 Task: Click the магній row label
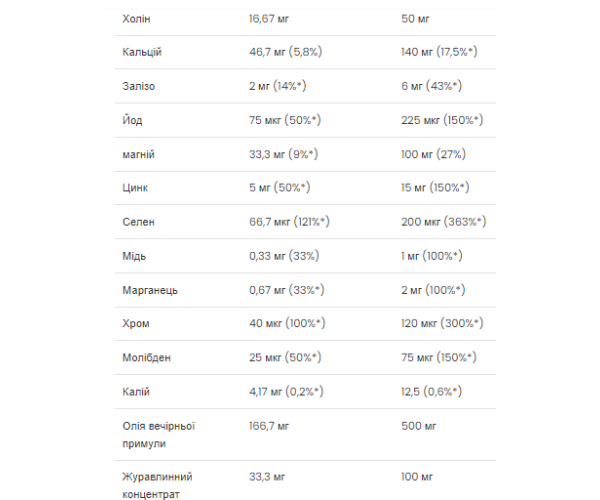coord(137,153)
